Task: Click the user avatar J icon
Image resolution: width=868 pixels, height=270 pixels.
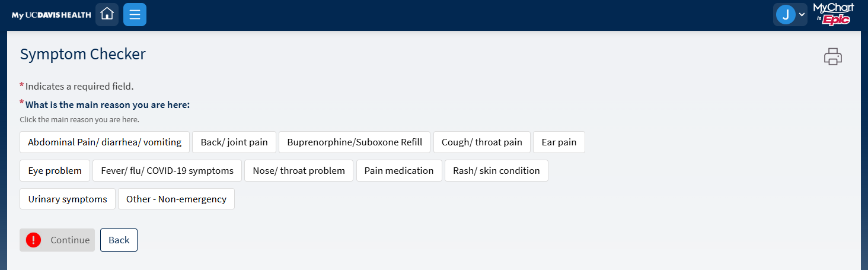Action: (x=786, y=14)
